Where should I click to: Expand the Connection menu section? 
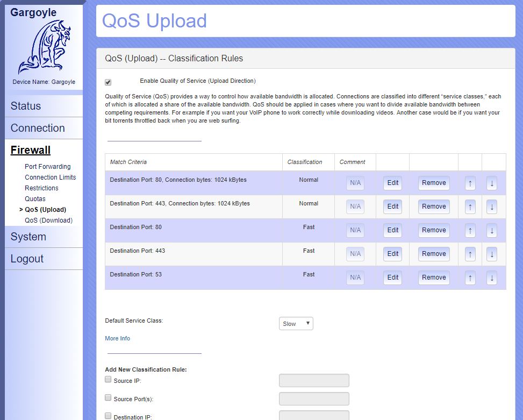38,128
